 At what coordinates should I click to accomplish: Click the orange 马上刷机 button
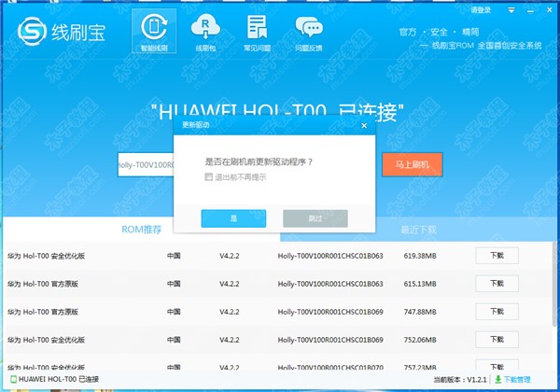(x=413, y=164)
